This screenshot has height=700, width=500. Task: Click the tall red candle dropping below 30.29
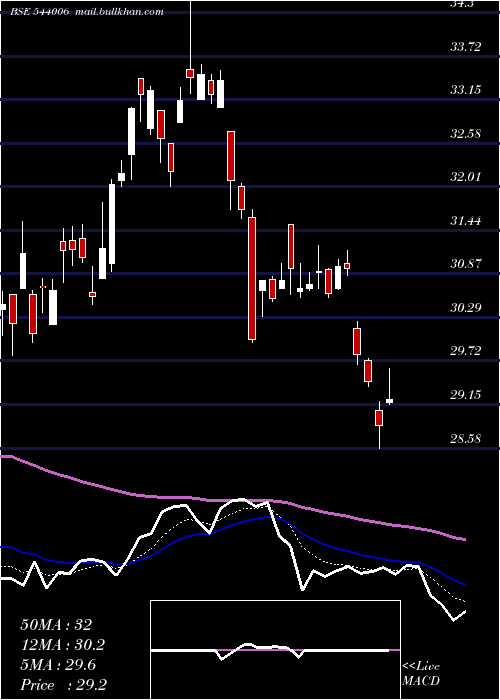coord(252,279)
